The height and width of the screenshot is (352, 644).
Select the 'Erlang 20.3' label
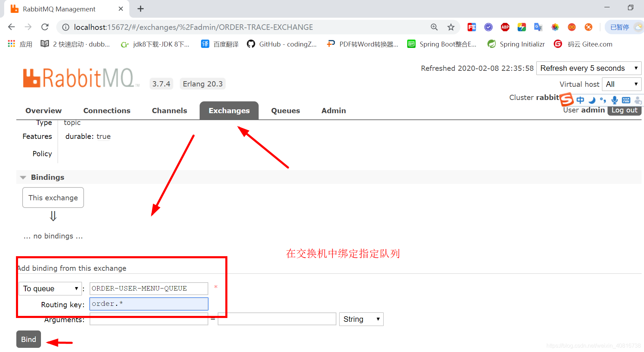pos(203,84)
